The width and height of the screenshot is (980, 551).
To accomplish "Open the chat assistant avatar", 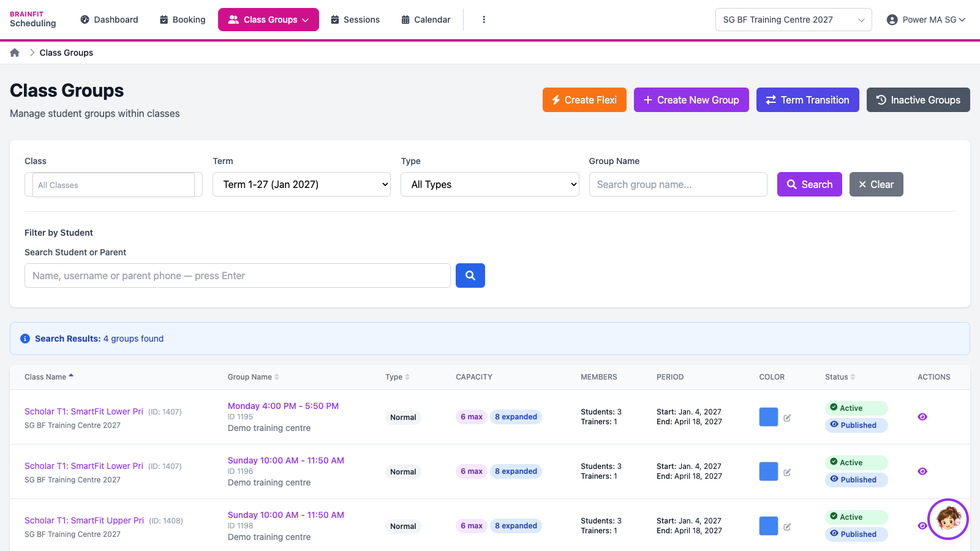I will [x=948, y=519].
